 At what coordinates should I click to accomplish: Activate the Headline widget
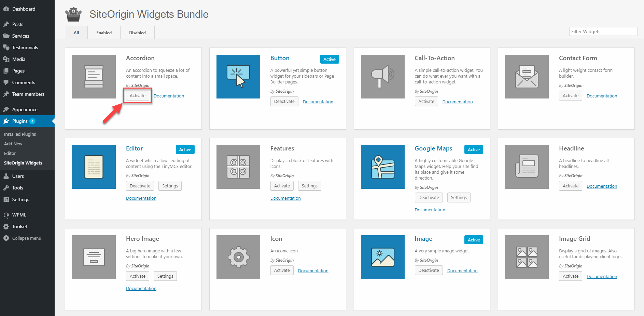pos(571,186)
